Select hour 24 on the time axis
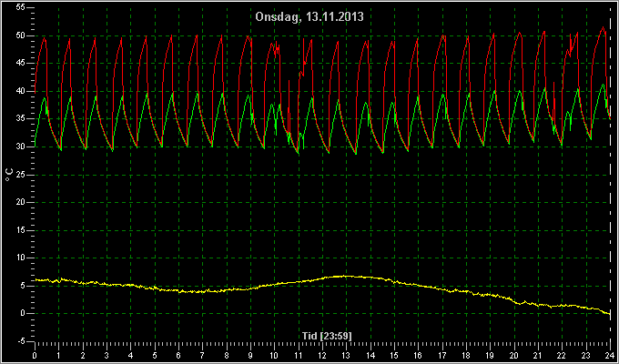The height and width of the screenshot is (364, 619). click(x=610, y=355)
